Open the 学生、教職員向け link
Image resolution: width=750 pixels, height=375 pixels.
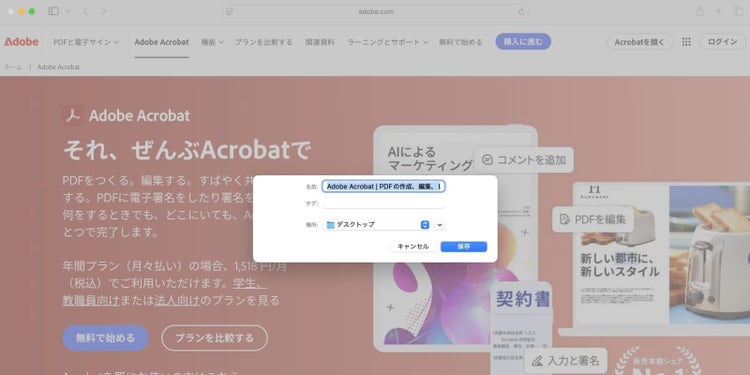point(164,292)
